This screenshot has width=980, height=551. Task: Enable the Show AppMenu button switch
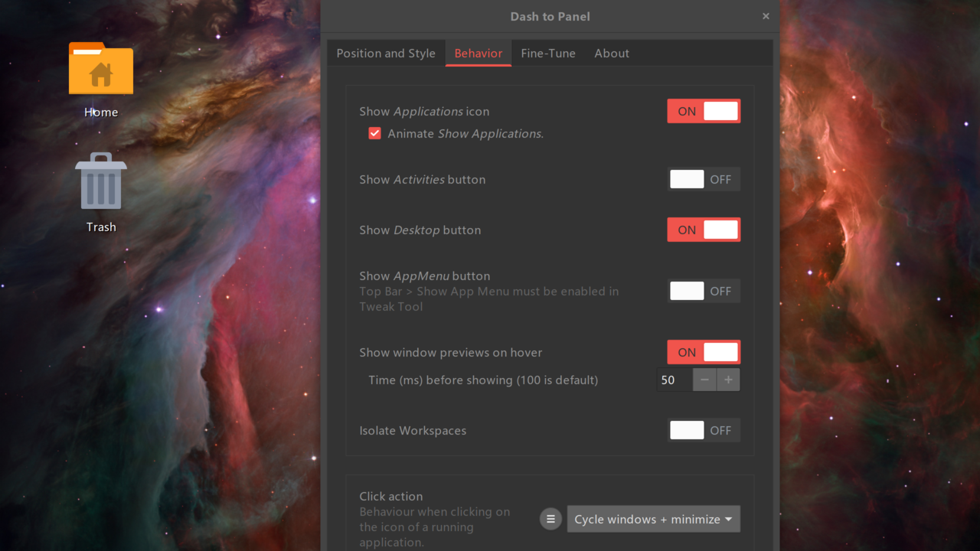pyautogui.click(x=704, y=291)
